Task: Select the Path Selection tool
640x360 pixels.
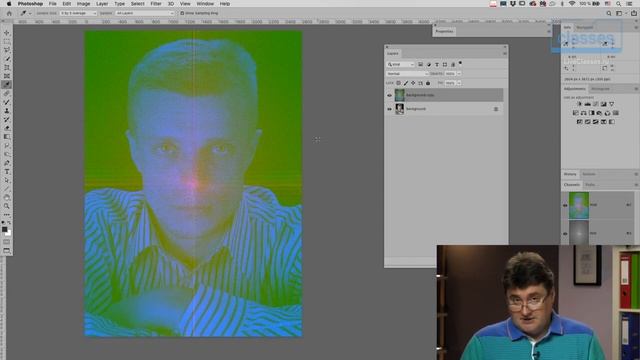Action: pyautogui.click(x=7, y=180)
